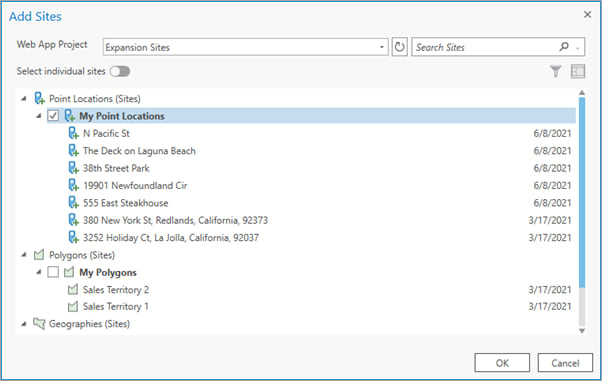Click the My Polygons label

pos(108,272)
